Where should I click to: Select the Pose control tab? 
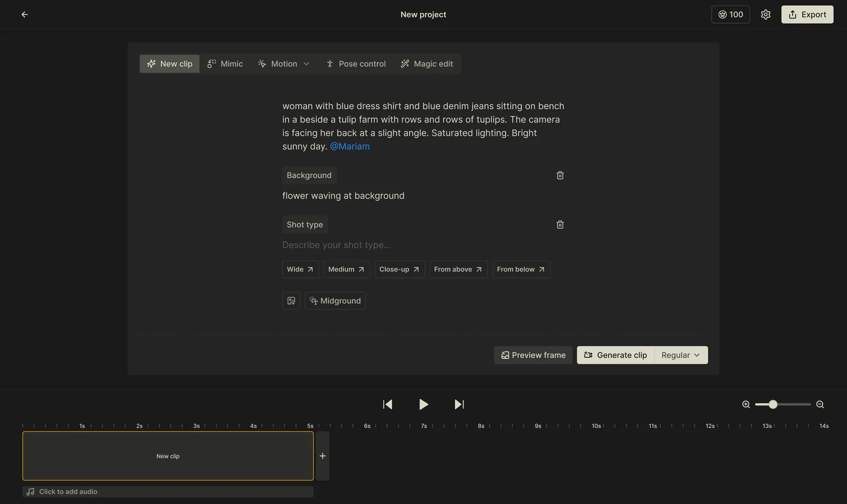tap(356, 64)
